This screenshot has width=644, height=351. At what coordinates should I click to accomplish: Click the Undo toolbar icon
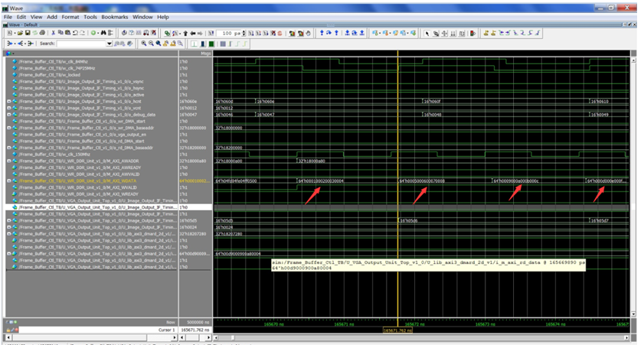click(x=75, y=33)
